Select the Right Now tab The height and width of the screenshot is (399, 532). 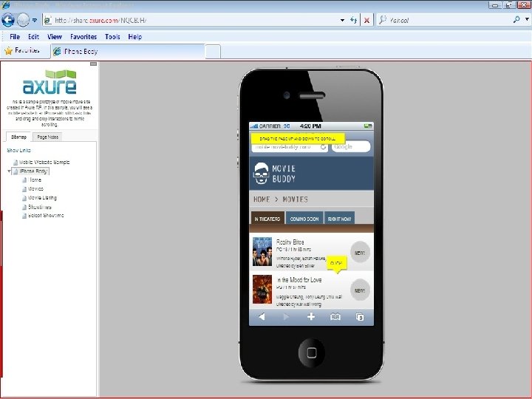pyautogui.click(x=339, y=218)
